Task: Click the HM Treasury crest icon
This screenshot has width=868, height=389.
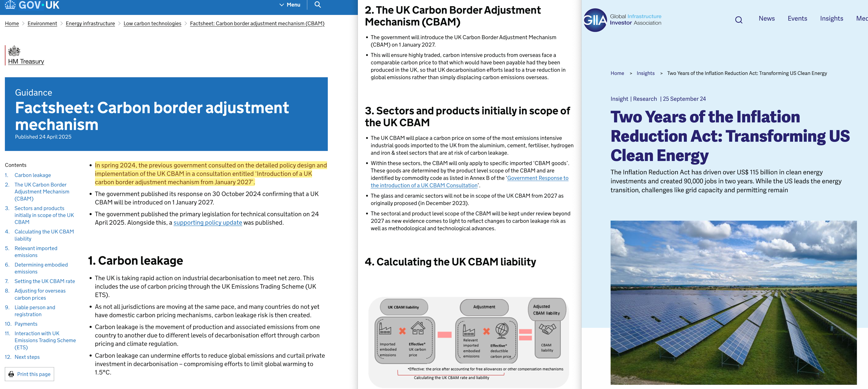Action: pyautogui.click(x=14, y=51)
